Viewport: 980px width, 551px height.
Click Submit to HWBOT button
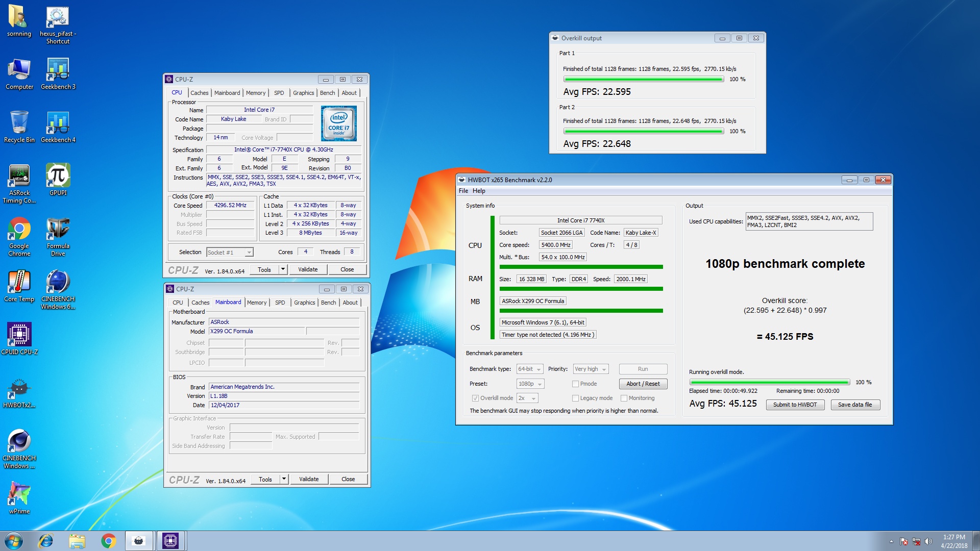[795, 405]
